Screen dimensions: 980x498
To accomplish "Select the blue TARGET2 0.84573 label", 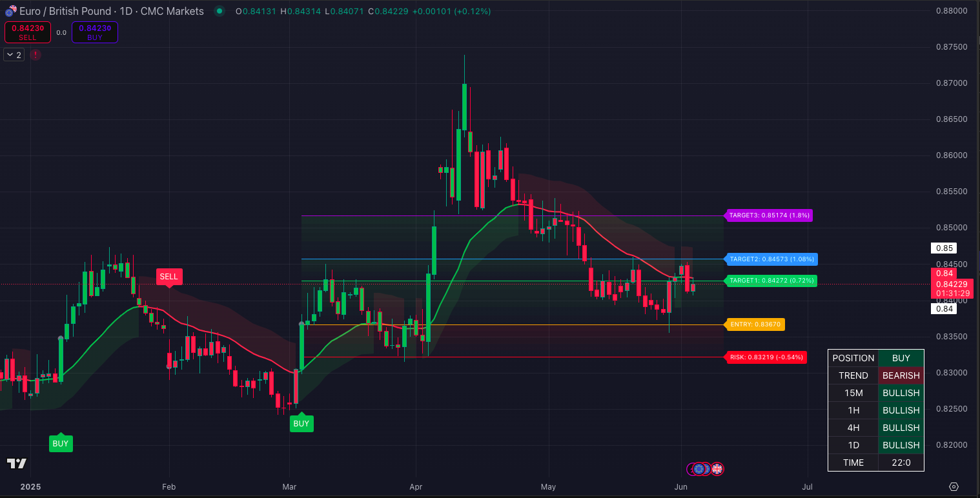I will click(771, 259).
